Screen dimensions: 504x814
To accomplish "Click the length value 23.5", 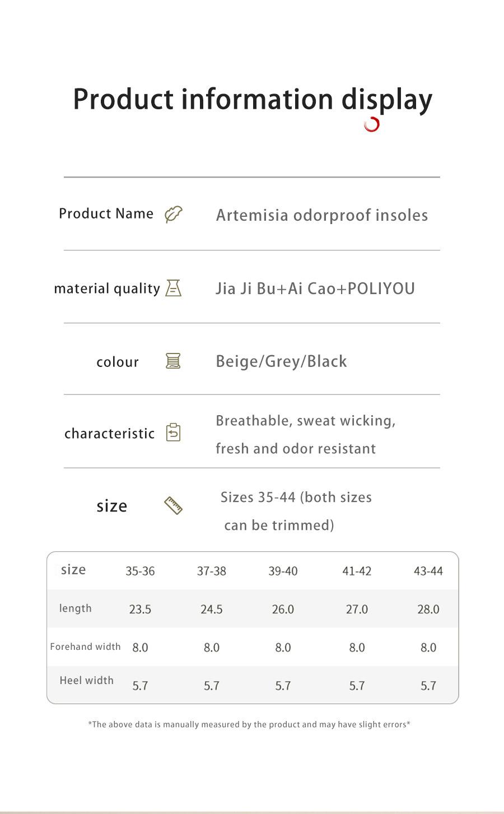I will point(140,610).
